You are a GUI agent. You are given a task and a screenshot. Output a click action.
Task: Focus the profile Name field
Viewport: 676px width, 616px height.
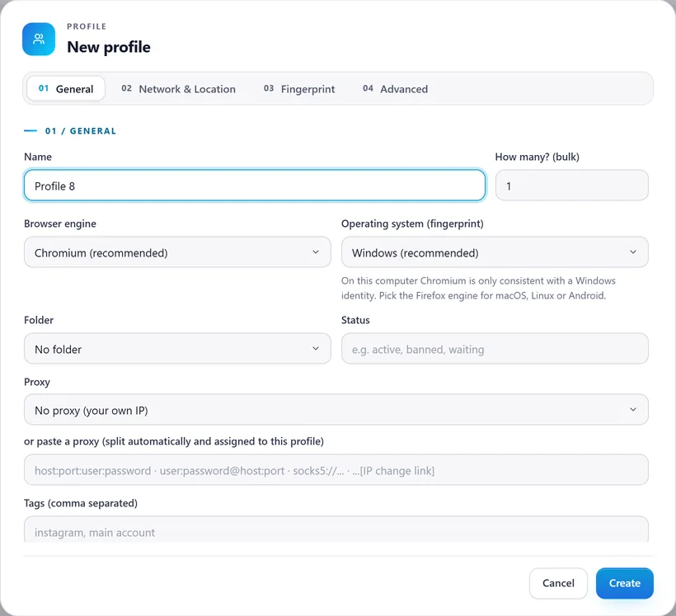(255, 186)
